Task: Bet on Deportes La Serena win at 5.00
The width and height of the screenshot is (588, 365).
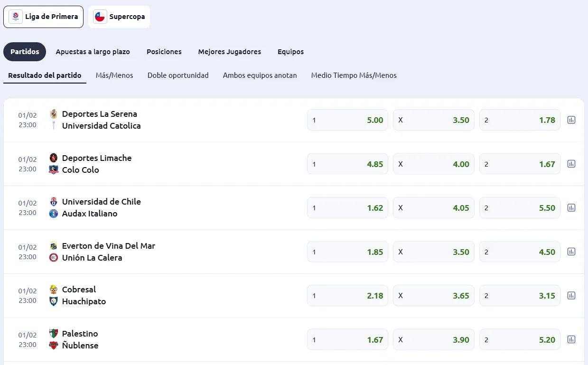Action: (347, 120)
